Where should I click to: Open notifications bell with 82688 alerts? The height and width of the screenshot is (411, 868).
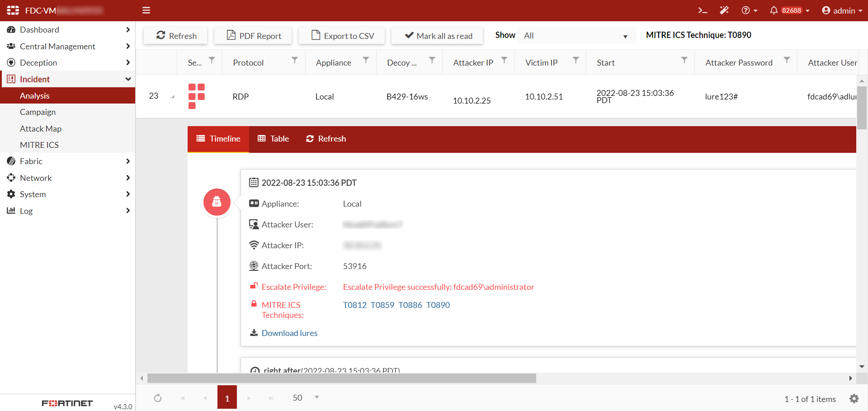point(789,10)
